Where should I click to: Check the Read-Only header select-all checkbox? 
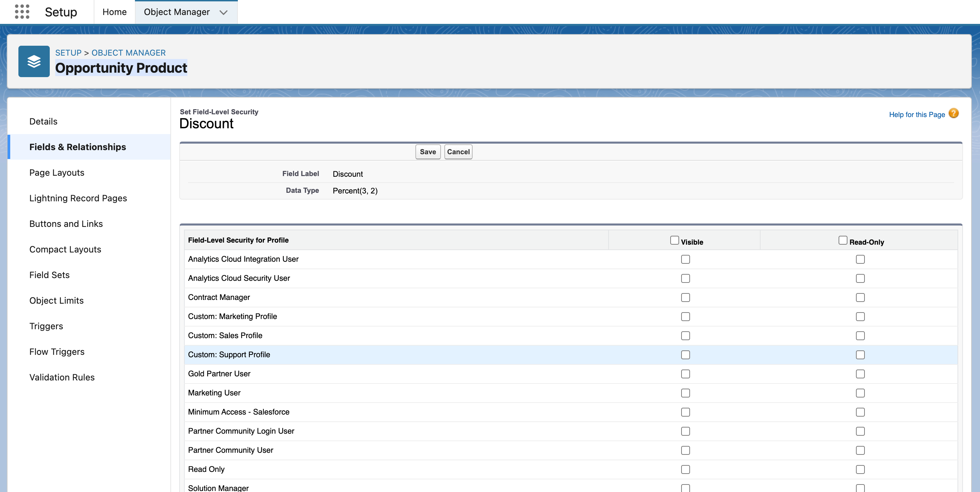[843, 240]
